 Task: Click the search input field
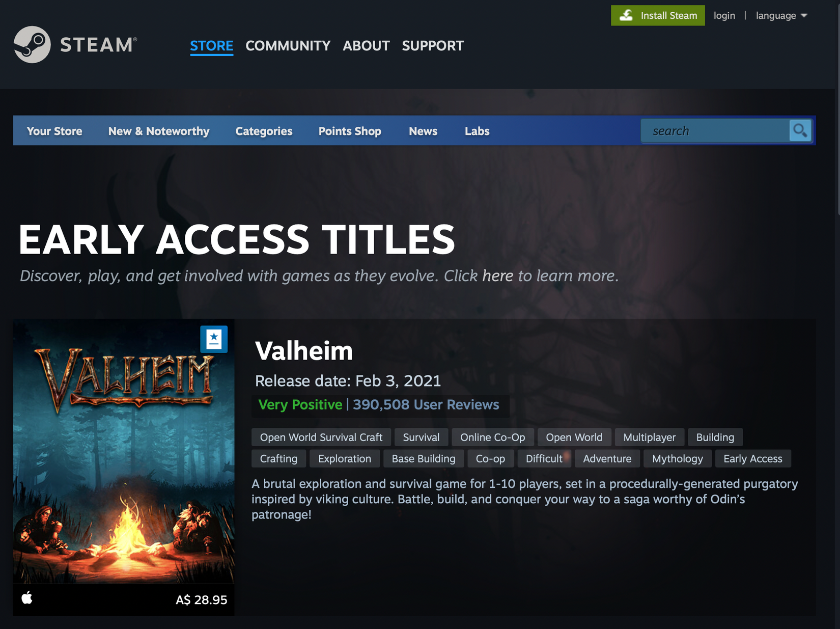715,131
